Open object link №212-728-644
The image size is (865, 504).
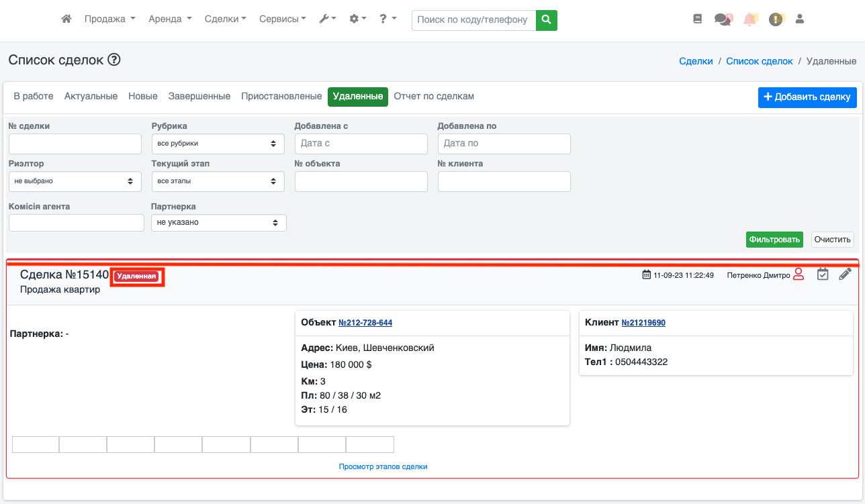365,323
